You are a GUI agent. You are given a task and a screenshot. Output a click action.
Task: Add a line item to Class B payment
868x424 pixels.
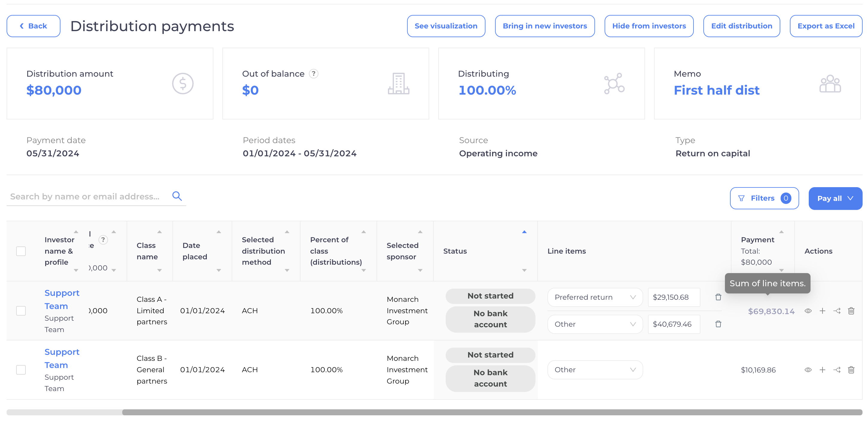coord(823,370)
